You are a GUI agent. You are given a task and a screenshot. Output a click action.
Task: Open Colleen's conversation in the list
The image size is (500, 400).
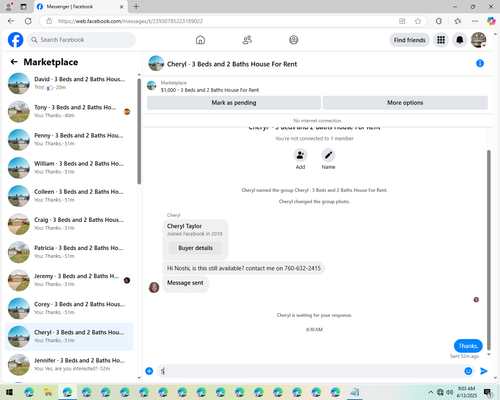(x=69, y=196)
